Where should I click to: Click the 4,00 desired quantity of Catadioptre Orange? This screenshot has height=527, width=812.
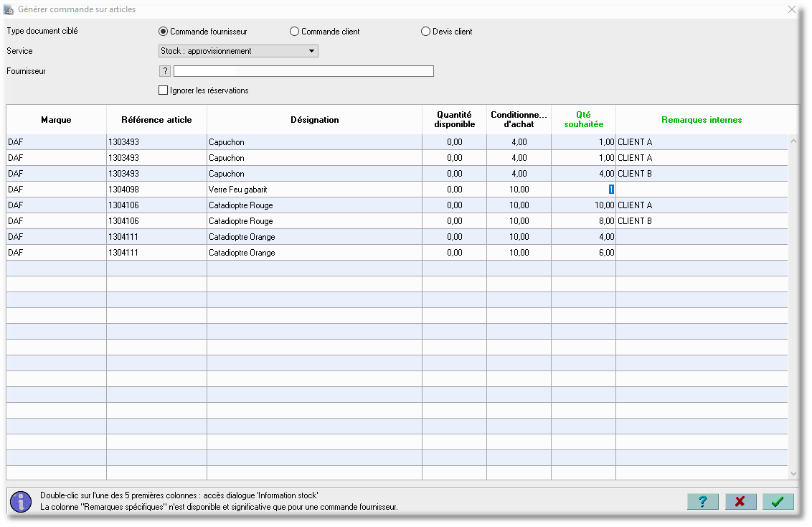584,237
